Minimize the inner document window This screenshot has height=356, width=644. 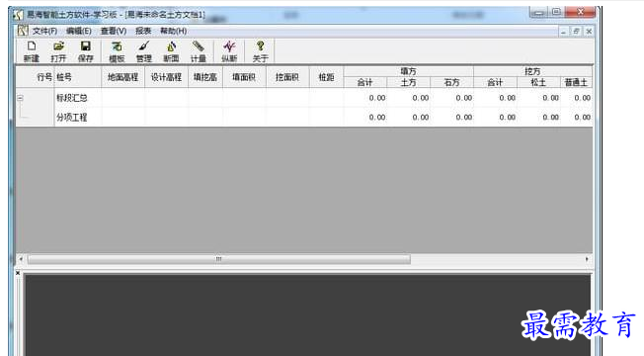click(563, 32)
